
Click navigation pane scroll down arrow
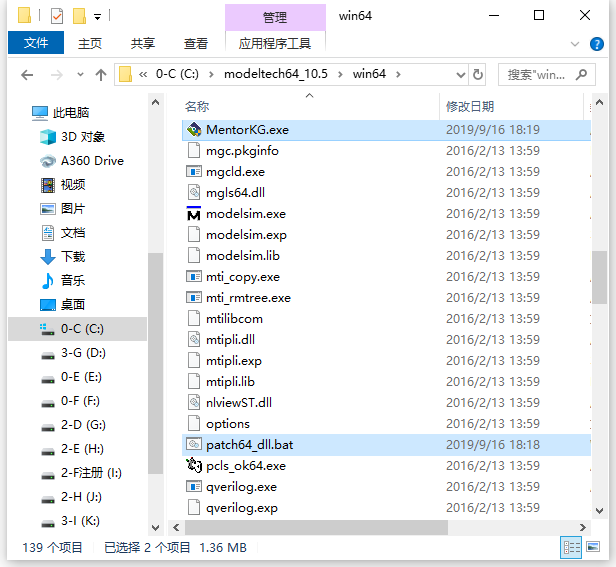coord(155,527)
